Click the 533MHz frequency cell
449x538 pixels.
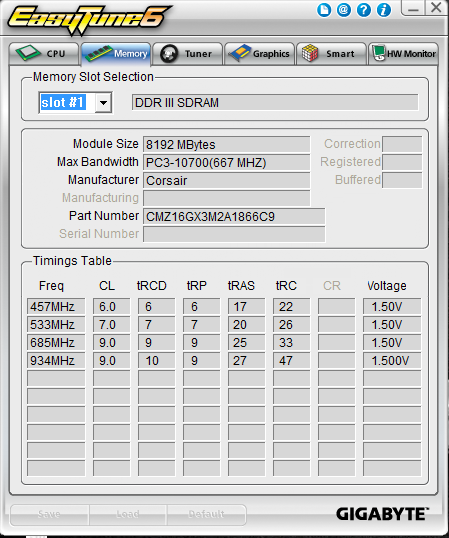click(56, 325)
